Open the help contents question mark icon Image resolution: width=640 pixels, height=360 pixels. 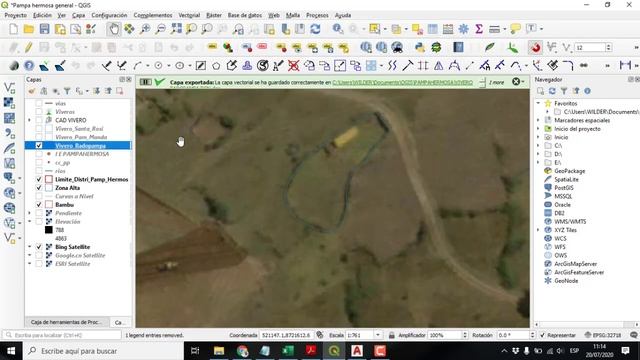coord(29,66)
